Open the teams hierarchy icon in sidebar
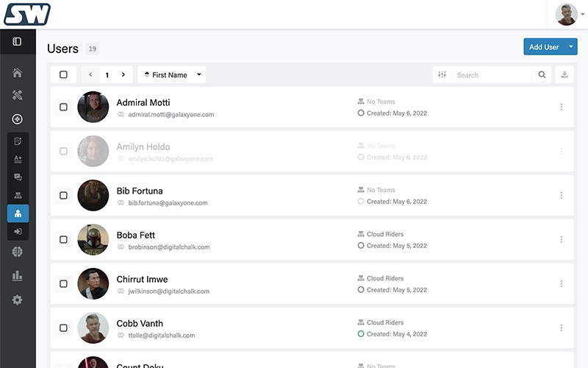Screen dimensions: 588x368 click(18, 196)
